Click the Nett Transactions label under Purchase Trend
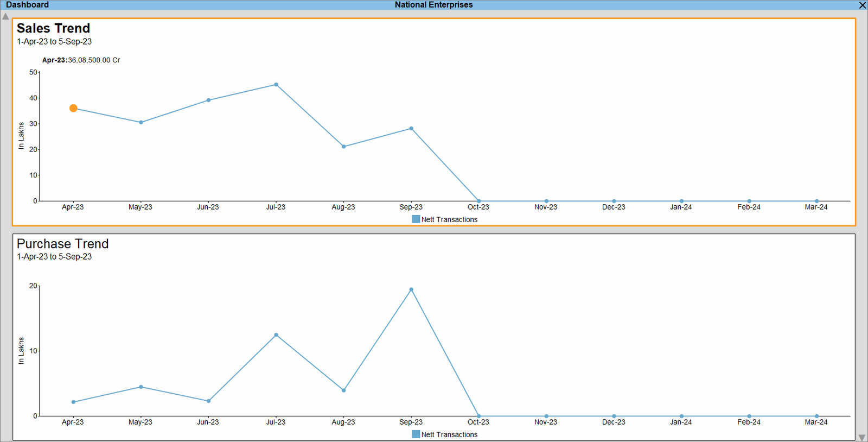 point(449,434)
